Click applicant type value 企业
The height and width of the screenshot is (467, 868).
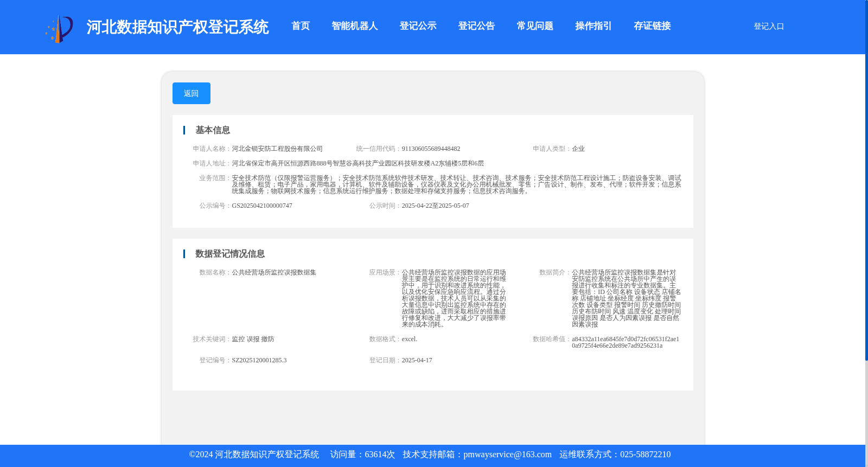(578, 149)
